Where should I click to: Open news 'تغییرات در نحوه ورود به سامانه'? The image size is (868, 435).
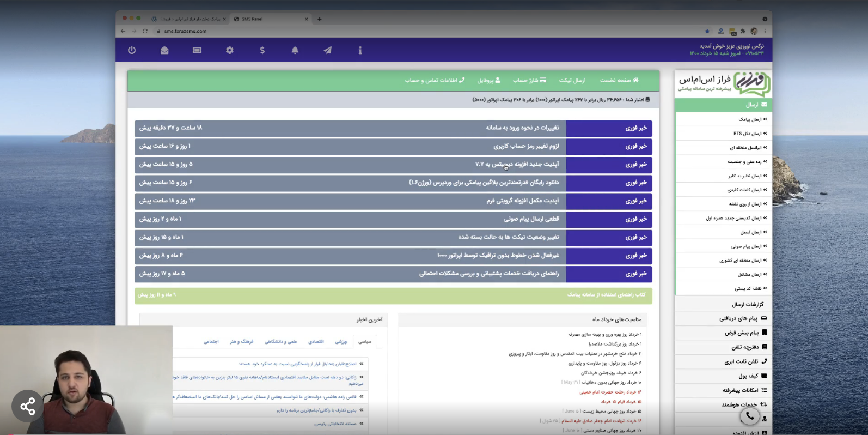[522, 128]
